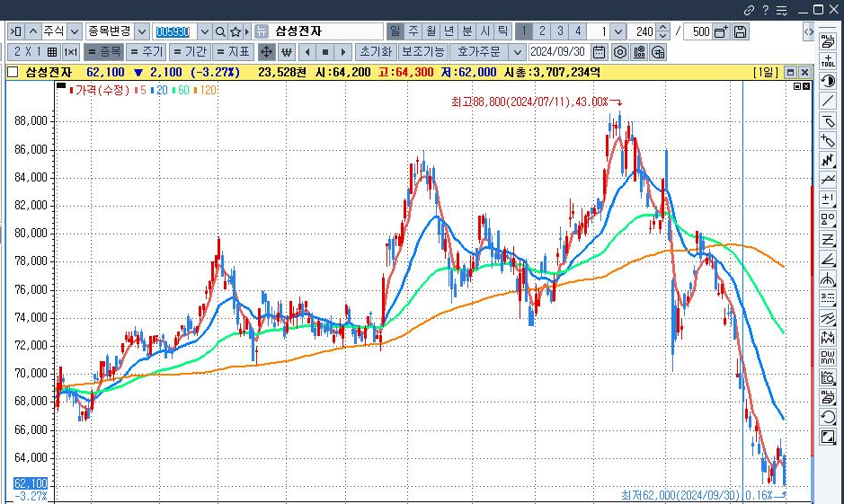Viewport: 844px width, 504px height.
Task: Click the globe table icon after indicator icon
Action: [x=658, y=52]
